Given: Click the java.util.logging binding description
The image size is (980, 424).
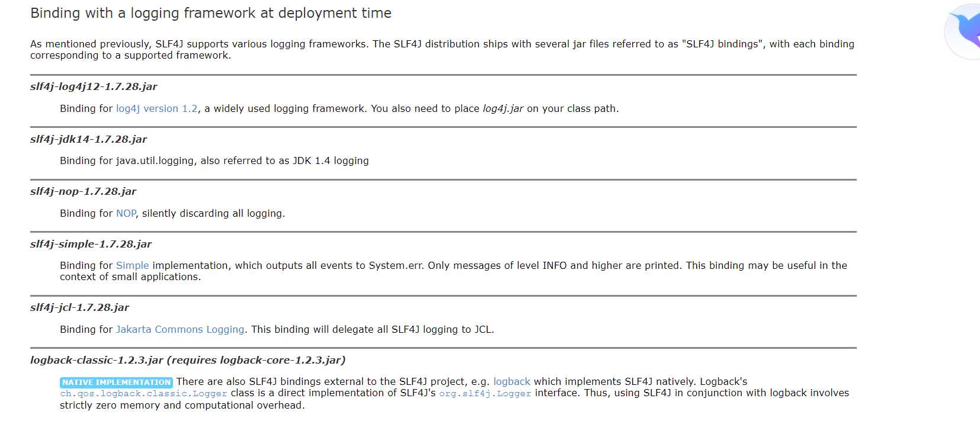Looking at the screenshot, I should click(x=214, y=160).
